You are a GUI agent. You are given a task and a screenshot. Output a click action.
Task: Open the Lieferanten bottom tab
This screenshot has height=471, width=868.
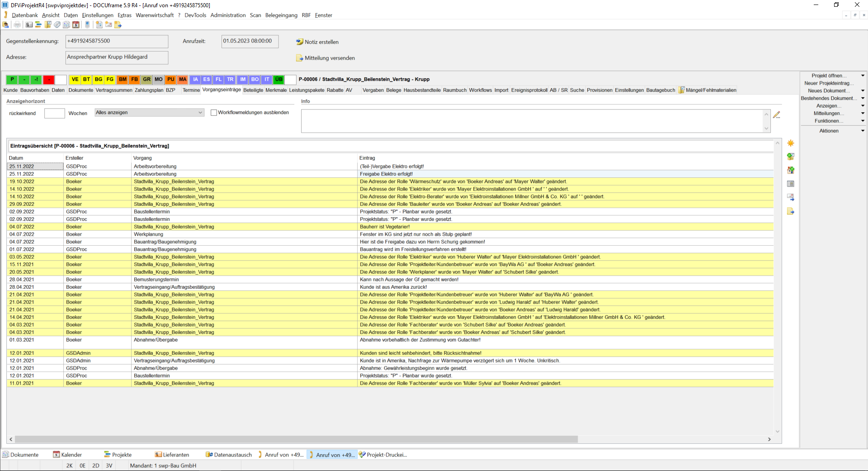click(x=172, y=455)
